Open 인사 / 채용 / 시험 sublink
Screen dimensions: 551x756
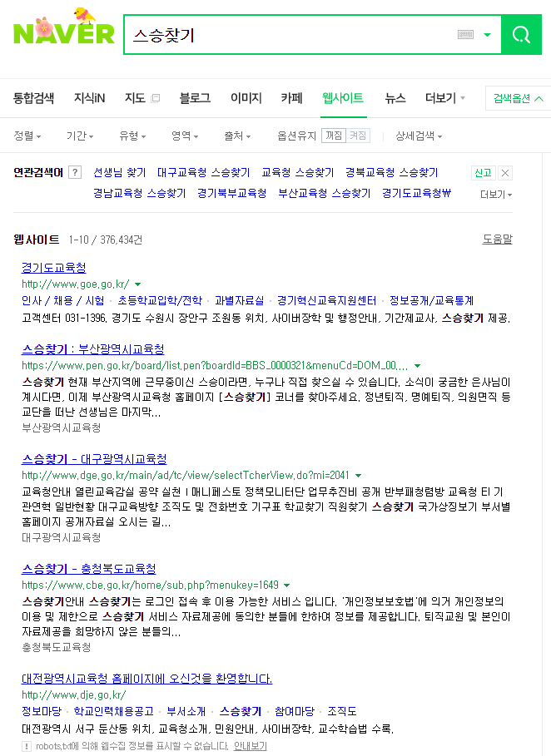[x=62, y=301]
